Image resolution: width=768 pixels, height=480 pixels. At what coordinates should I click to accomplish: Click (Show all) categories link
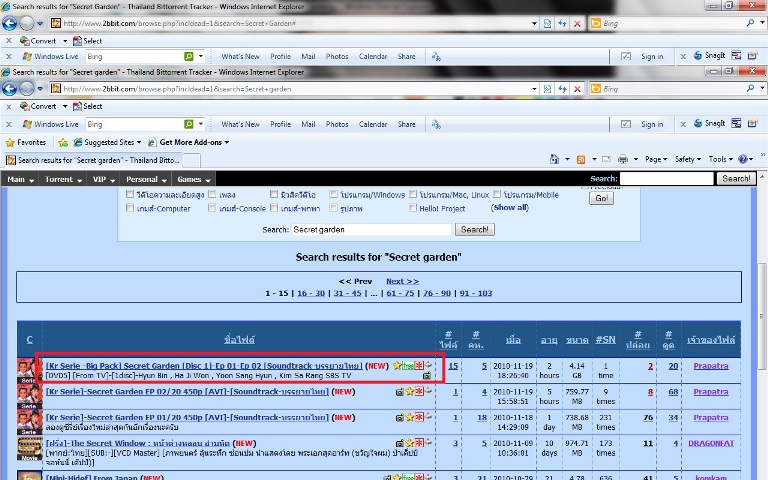(x=510, y=207)
